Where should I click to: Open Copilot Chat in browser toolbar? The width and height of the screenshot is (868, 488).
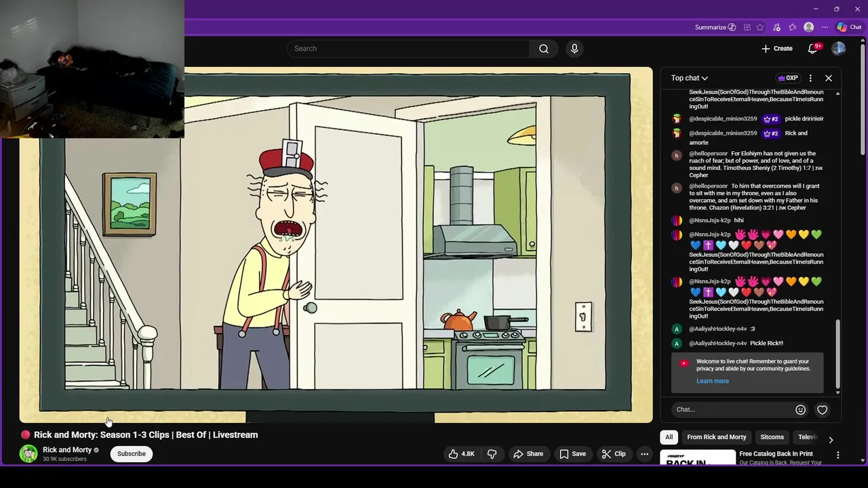pyautogui.click(x=849, y=27)
